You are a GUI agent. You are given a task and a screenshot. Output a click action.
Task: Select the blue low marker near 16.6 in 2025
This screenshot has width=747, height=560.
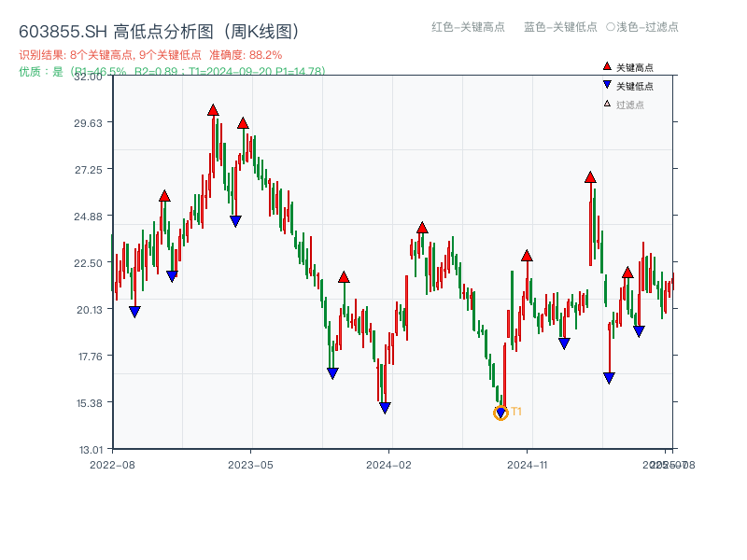pos(609,378)
